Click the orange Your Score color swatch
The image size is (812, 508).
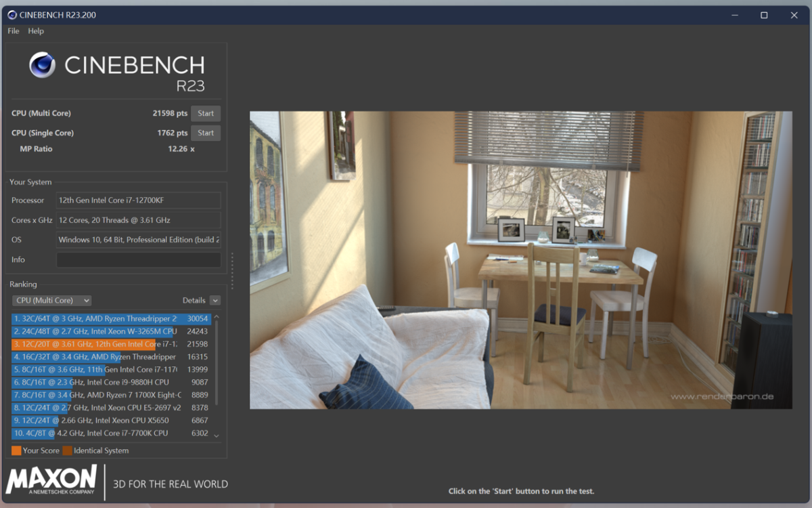click(x=16, y=451)
